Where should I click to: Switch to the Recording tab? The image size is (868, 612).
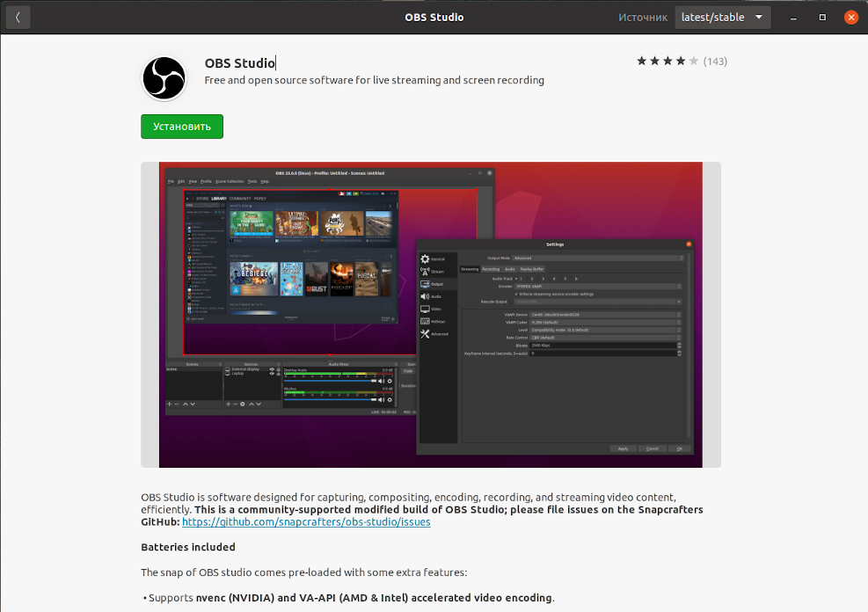pyautogui.click(x=489, y=269)
